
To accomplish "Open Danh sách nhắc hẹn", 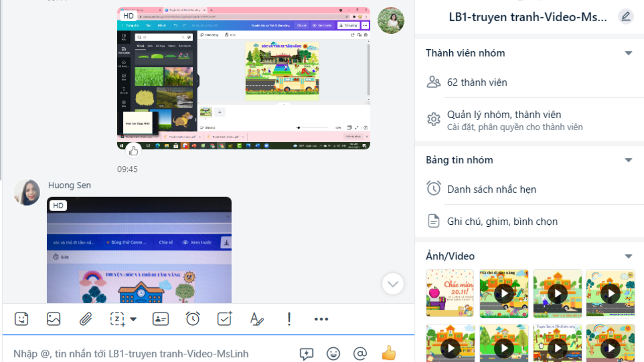I will pos(491,190).
